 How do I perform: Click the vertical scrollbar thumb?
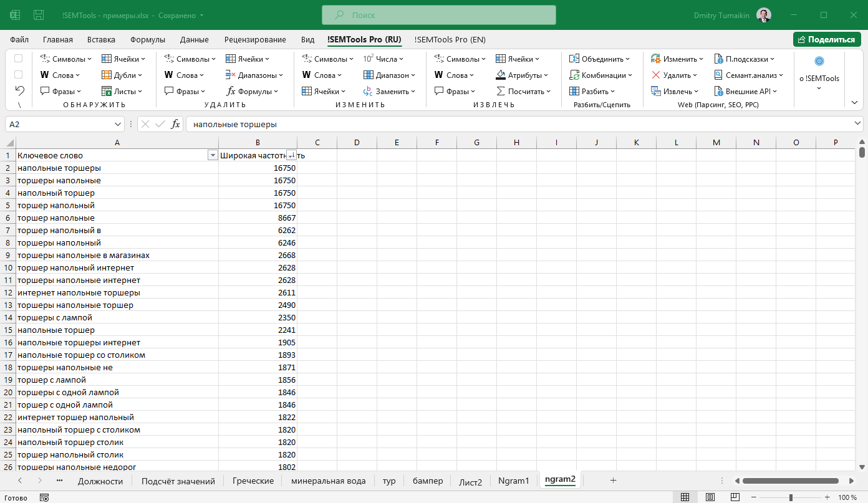[862, 153]
